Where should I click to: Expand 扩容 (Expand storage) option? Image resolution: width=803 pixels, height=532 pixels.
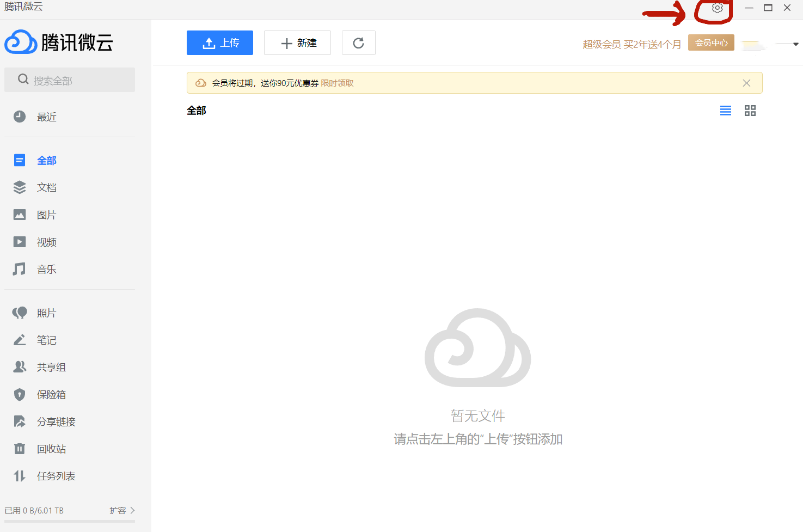pyautogui.click(x=119, y=510)
